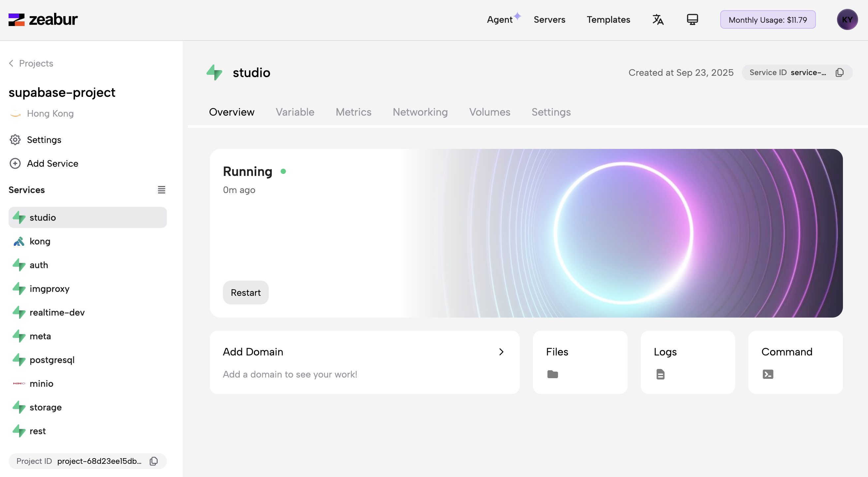Click the Services list menu icon
Image resolution: width=868 pixels, height=477 pixels.
tap(161, 190)
